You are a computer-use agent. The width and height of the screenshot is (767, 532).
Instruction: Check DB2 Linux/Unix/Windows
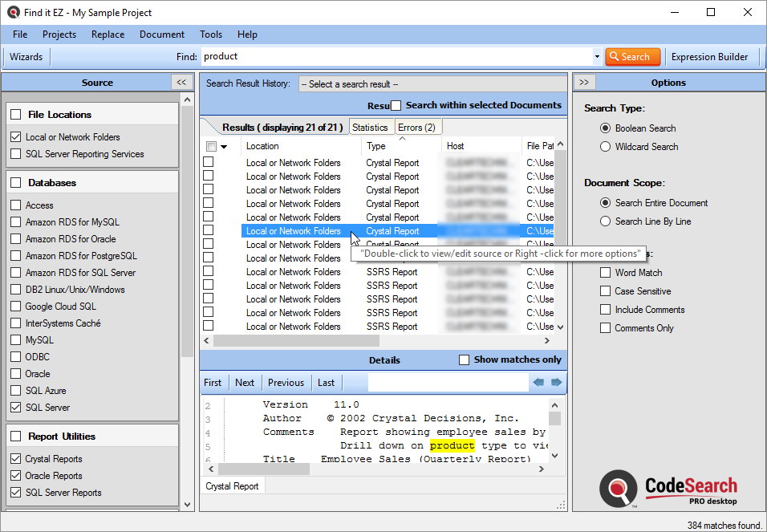click(x=16, y=289)
